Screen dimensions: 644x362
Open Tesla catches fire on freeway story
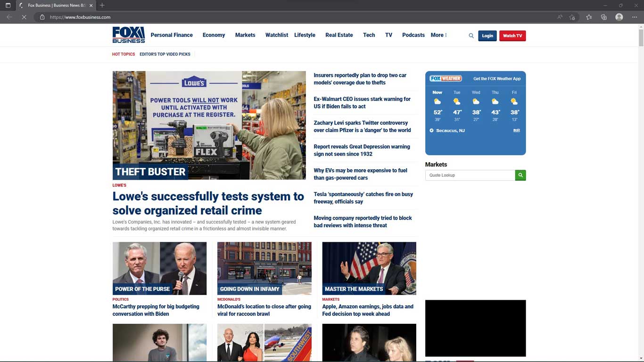(363, 198)
